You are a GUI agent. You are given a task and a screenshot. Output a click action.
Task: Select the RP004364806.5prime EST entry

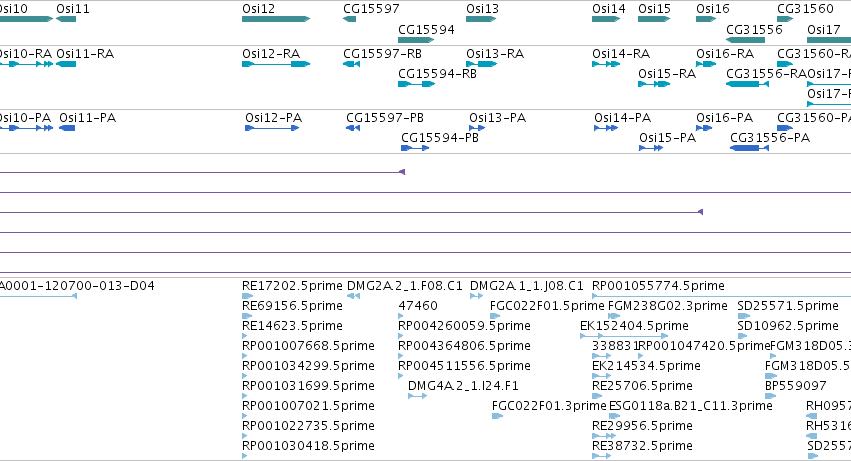point(464,346)
